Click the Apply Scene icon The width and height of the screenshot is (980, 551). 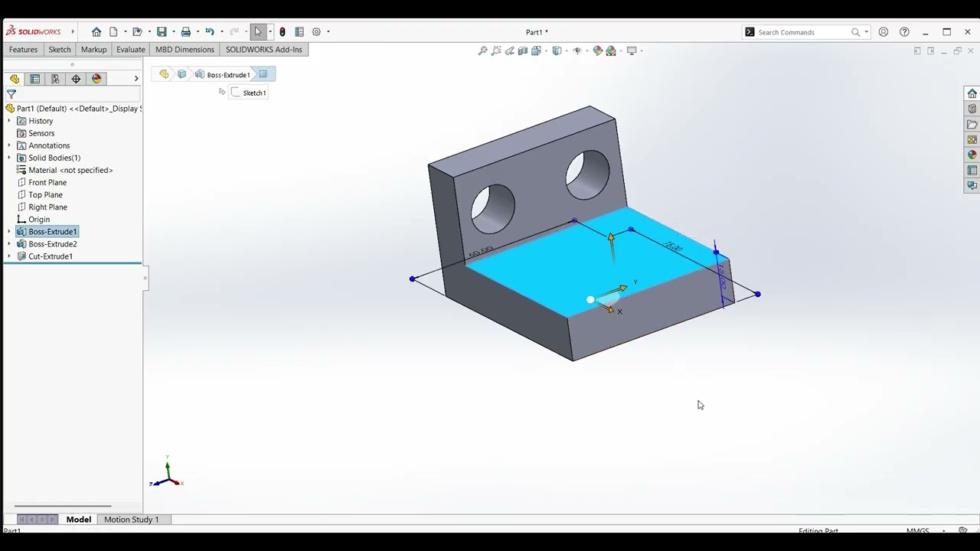[x=611, y=51]
